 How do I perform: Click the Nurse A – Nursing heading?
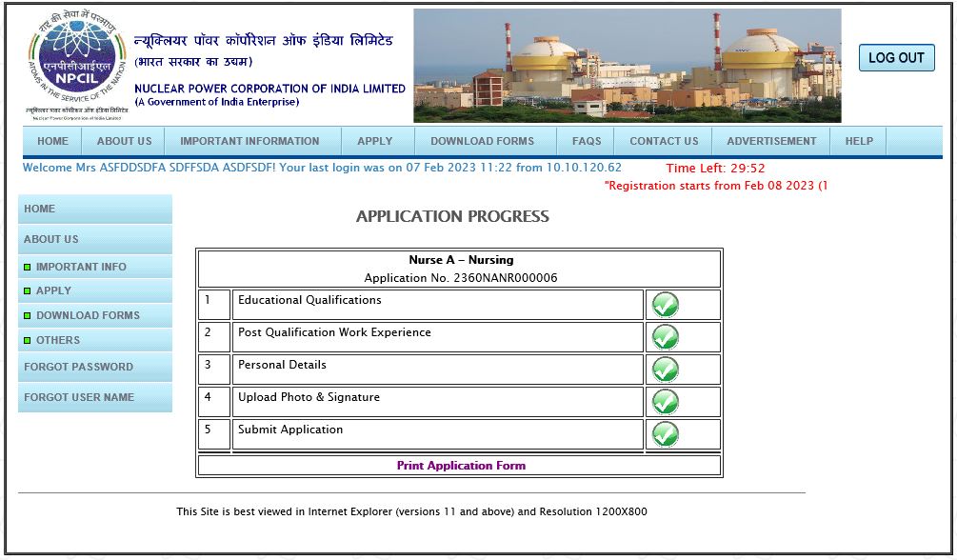click(x=461, y=260)
